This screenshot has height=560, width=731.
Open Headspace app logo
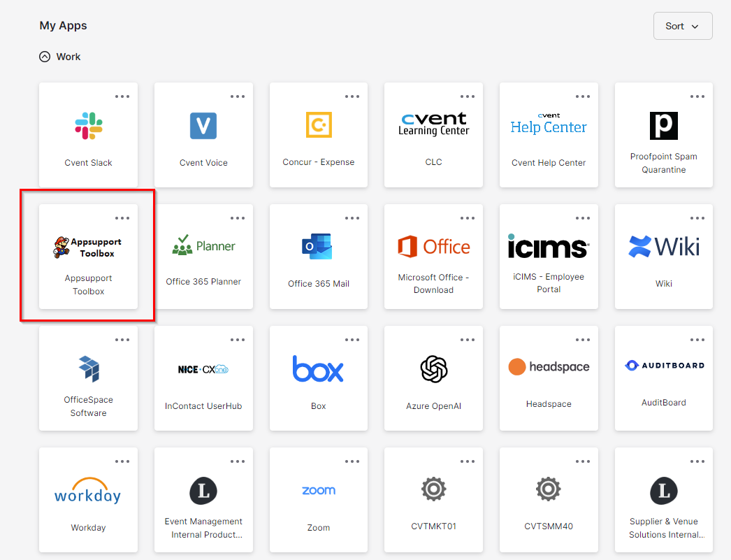[x=549, y=367]
